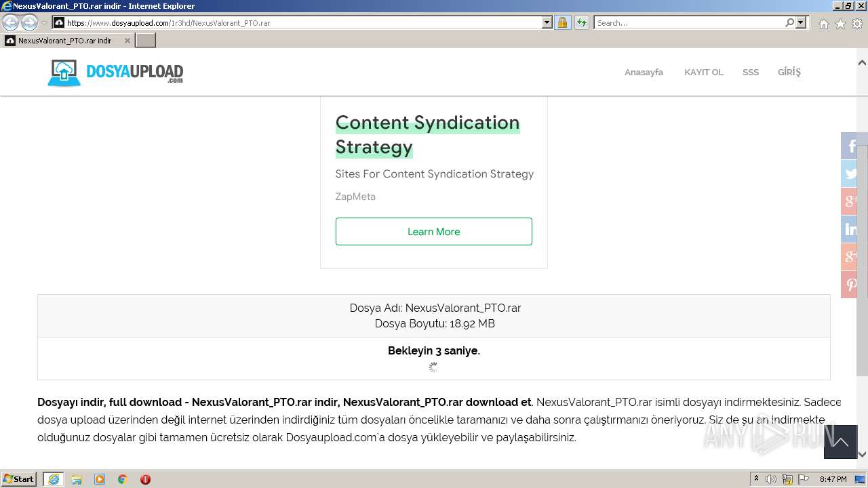The width and height of the screenshot is (868, 488).
Task: Open the Tools gear icon
Action: pos(856,24)
